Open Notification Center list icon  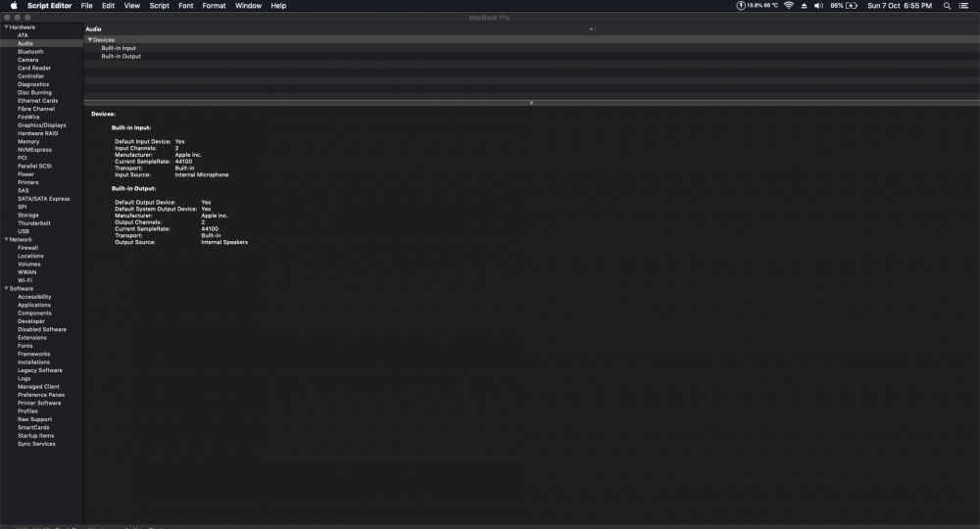click(x=963, y=6)
